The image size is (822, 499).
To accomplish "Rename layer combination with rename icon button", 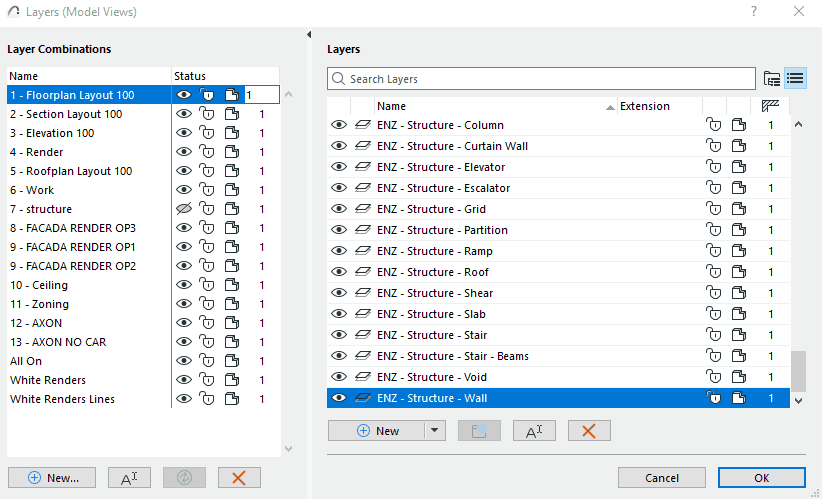I will coord(129,478).
